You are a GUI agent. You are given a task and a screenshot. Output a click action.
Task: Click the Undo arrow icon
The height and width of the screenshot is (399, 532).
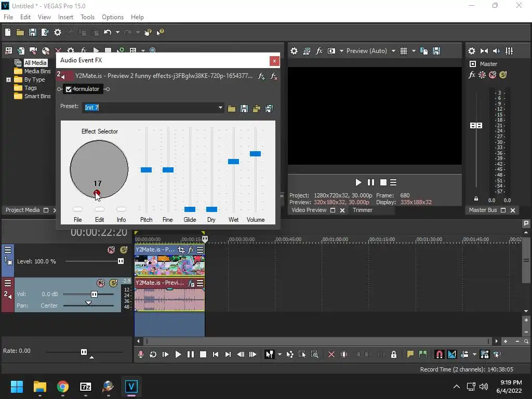click(108, 32)
